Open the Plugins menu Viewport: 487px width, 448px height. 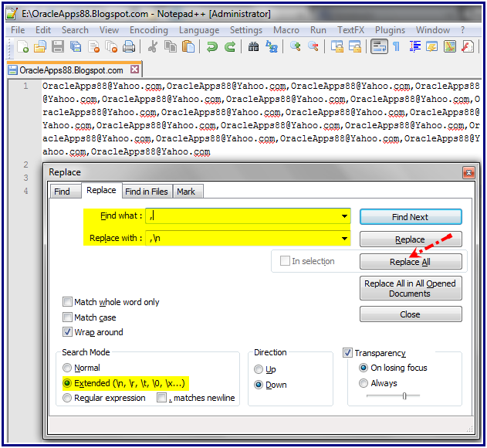pyautogui.click(x=390, y=30)
